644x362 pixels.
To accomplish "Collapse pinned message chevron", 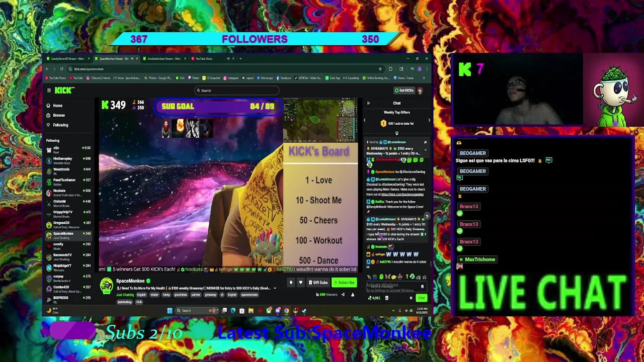I will point(425,149).
